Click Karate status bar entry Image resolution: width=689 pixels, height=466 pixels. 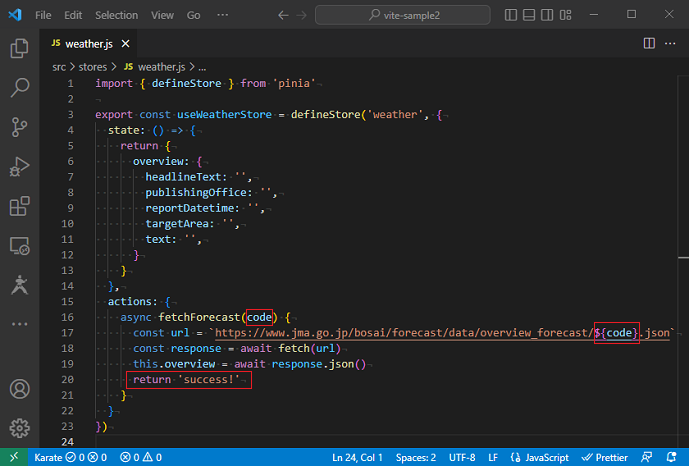coord(70,458)
